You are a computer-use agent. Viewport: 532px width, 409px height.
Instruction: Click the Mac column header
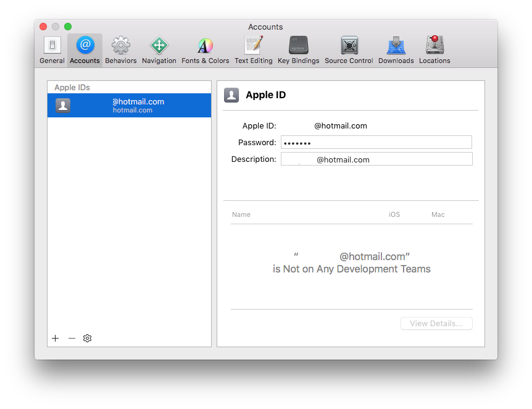pos(438,214)
